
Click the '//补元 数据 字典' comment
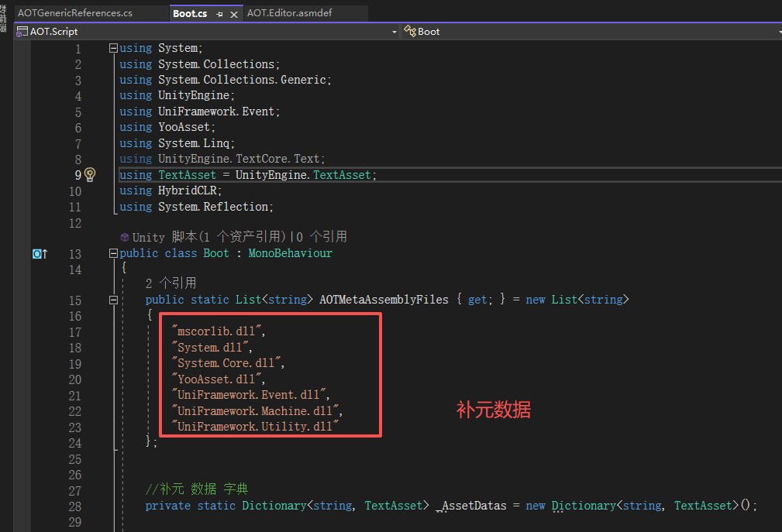[x=197, y=489]
